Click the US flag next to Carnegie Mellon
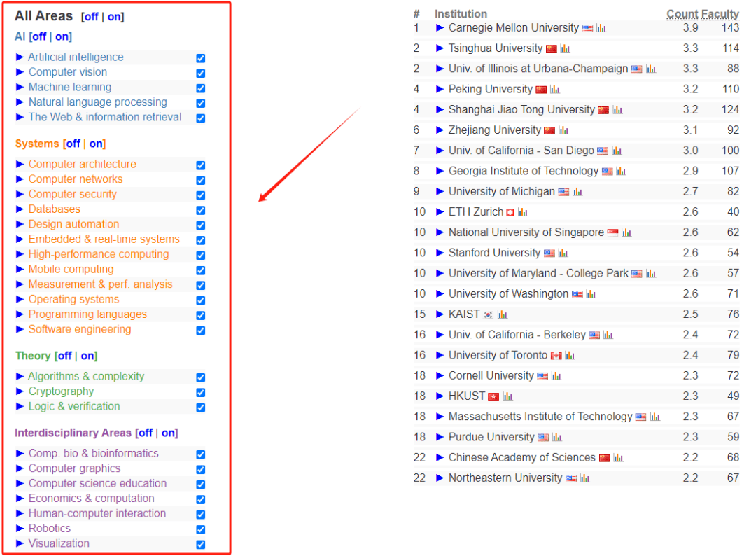756x556 pixels. 587,29
